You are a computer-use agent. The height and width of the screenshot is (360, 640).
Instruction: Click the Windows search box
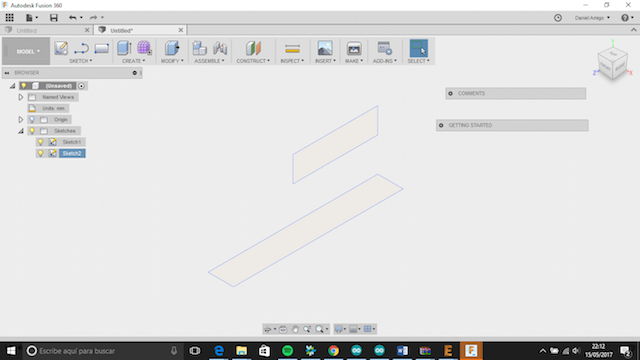pyautogui.click(x=102, y=351)
